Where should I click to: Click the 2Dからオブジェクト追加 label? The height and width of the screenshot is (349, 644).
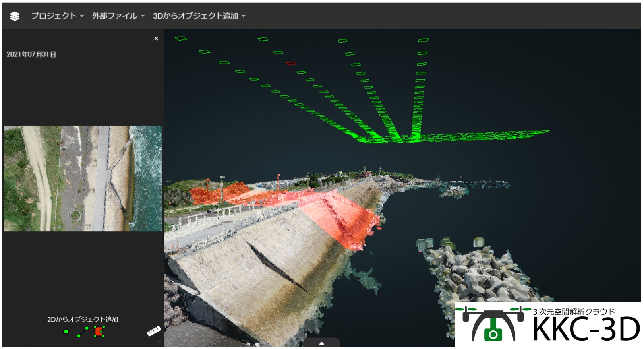(83, 319)
